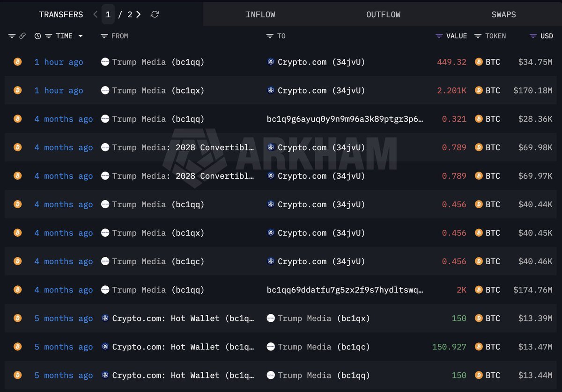
Task: Open the VALUE column filter
Action: click(x=439, y=36)
